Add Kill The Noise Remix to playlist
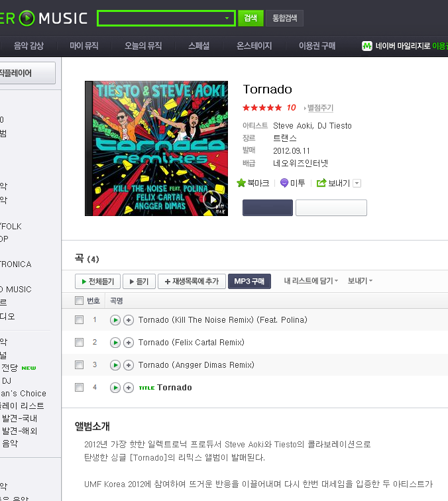Screen dimensions: 448x501 [x=129, y=320]
